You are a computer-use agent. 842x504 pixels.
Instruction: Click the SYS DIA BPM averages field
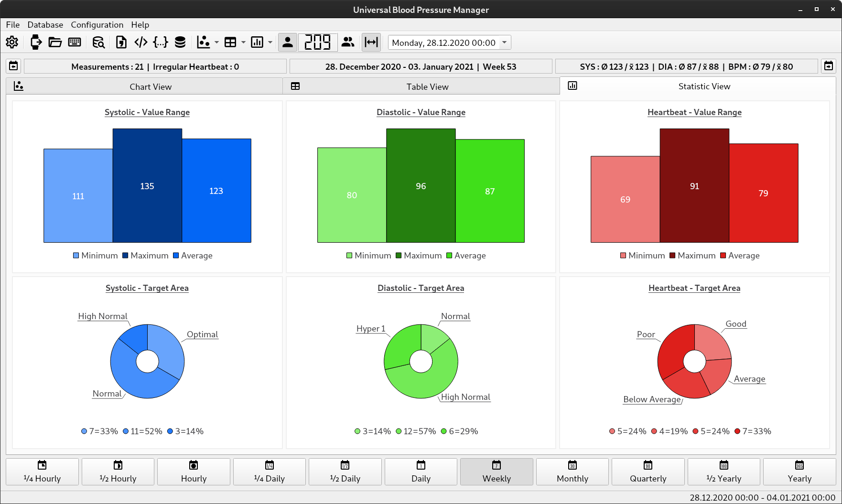(x=687, y=66)
